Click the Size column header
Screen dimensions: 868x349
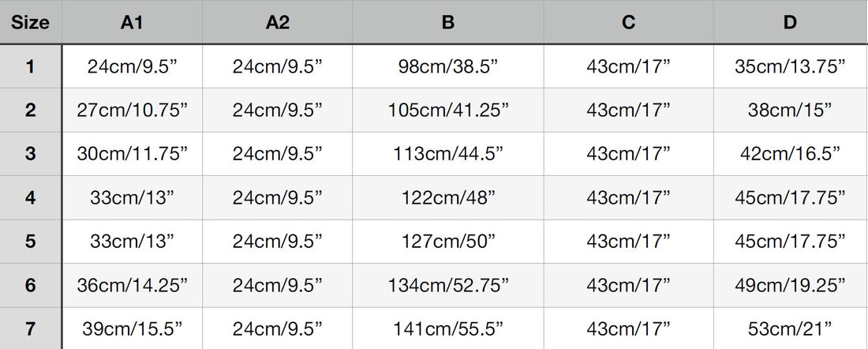click(31, 22)
